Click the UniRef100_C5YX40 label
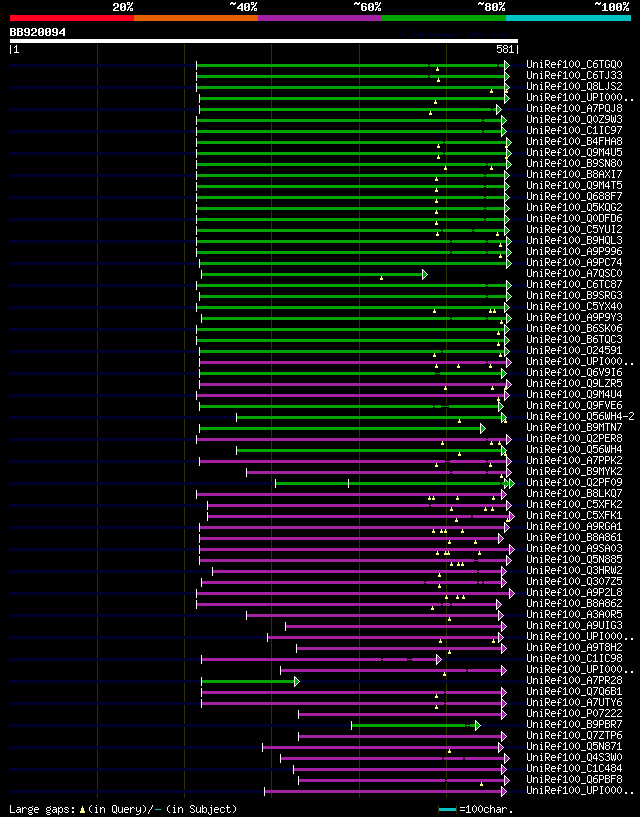The image size is (640, 817). click(x=574, y=306)
